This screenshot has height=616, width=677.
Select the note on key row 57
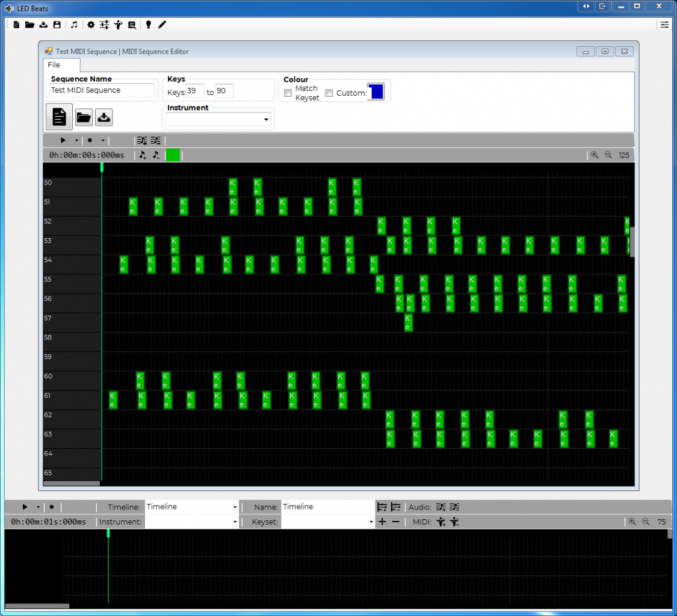tap(408, 322)
